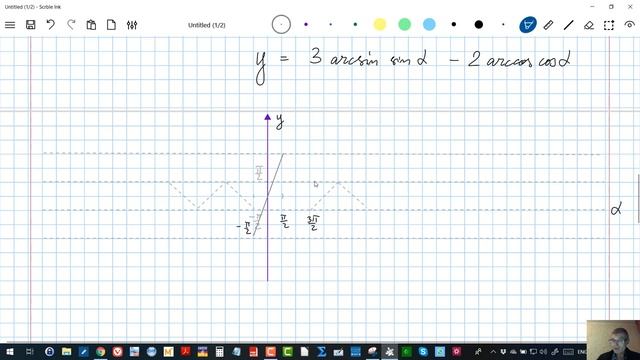Viewport: 640px width, 360px height.
Task: Restore down the Scrble Ink window
Action: [x=611, y=7]
